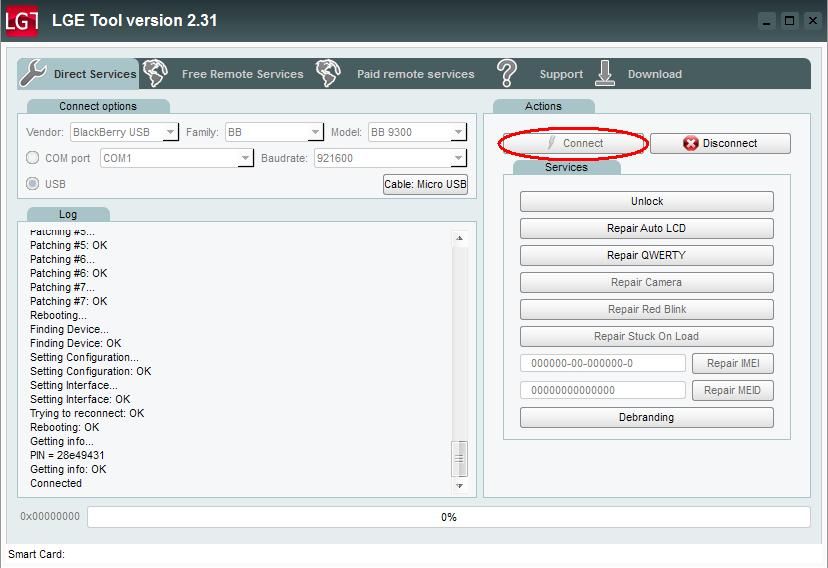Click the 'Connected' log line
The width and height of the screenshot is (828, 568).
tap(56, 483)
